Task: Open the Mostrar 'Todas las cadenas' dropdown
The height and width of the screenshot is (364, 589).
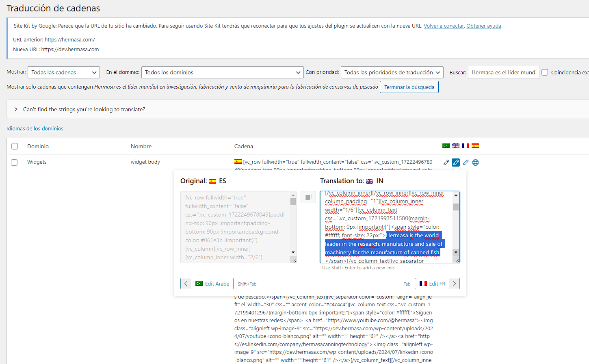Action: tap(64, 72)
